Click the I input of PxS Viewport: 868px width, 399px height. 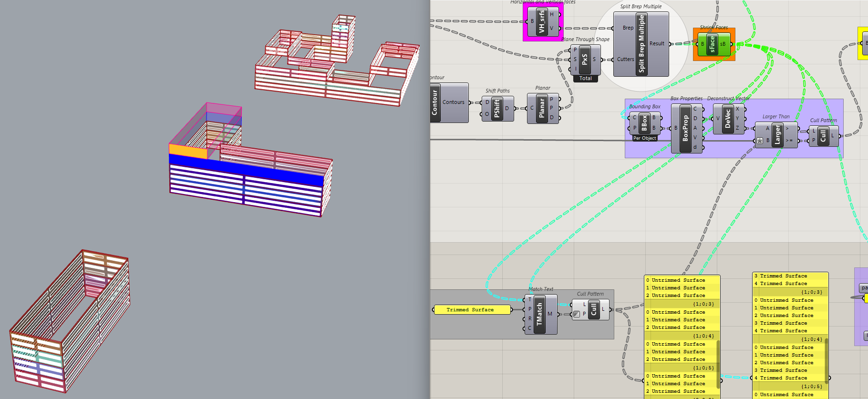[575, 69]
